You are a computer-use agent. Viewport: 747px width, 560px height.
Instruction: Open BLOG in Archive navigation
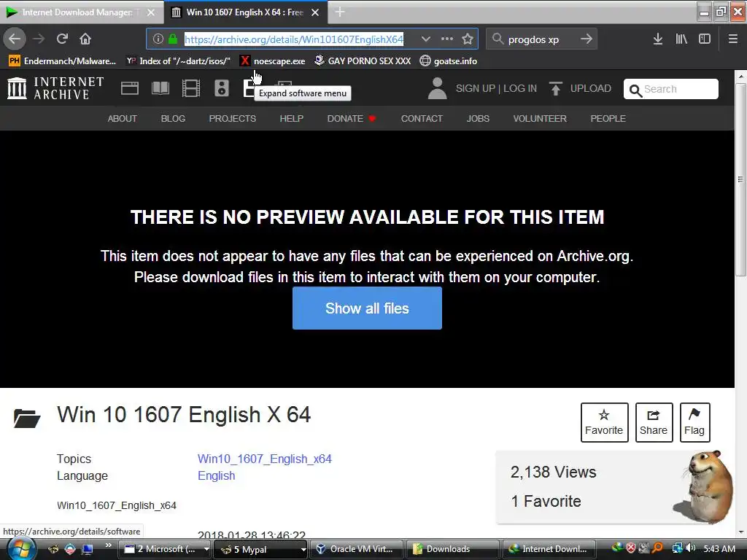[x=173, y=119]
